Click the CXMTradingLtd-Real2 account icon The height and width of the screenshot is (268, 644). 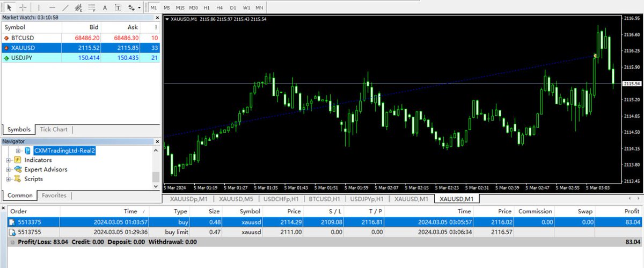point(27,151)
